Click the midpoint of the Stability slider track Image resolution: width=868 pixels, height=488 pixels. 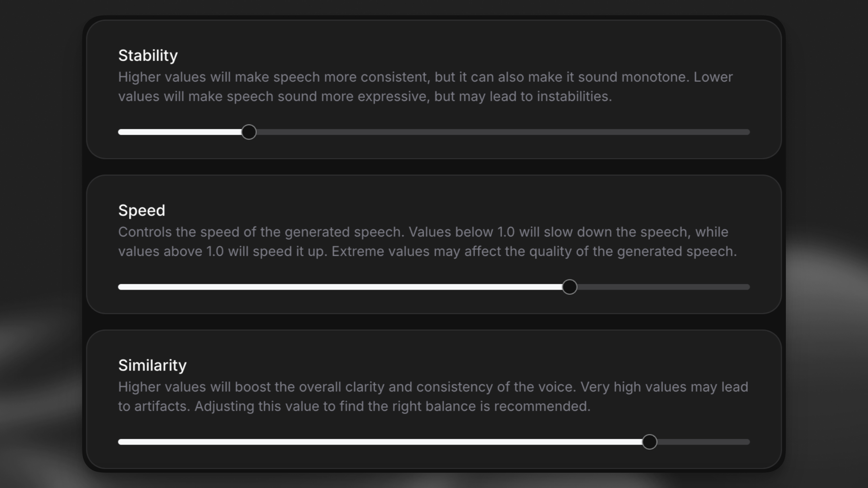click(x=434, y=132)
